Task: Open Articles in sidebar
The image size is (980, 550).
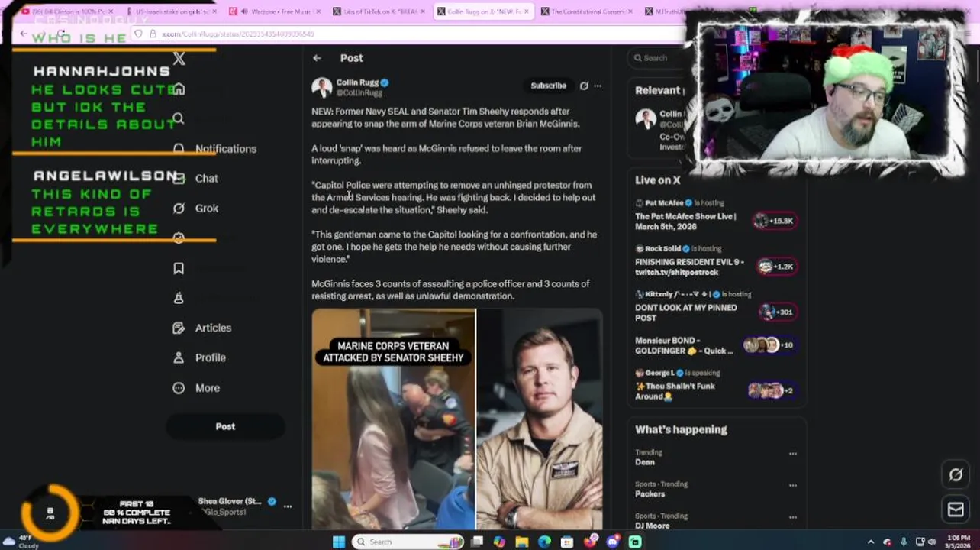Action: coord(202,328)
